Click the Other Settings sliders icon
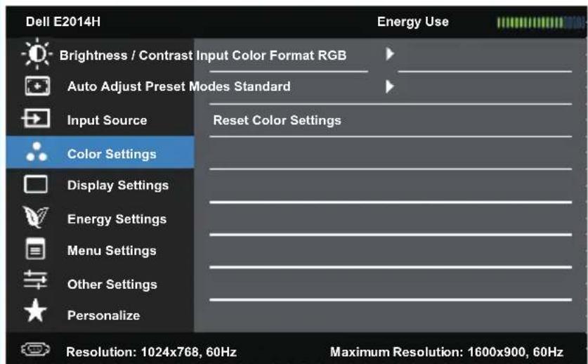This screenshot has width=588, height=364. tap(35, 280)
